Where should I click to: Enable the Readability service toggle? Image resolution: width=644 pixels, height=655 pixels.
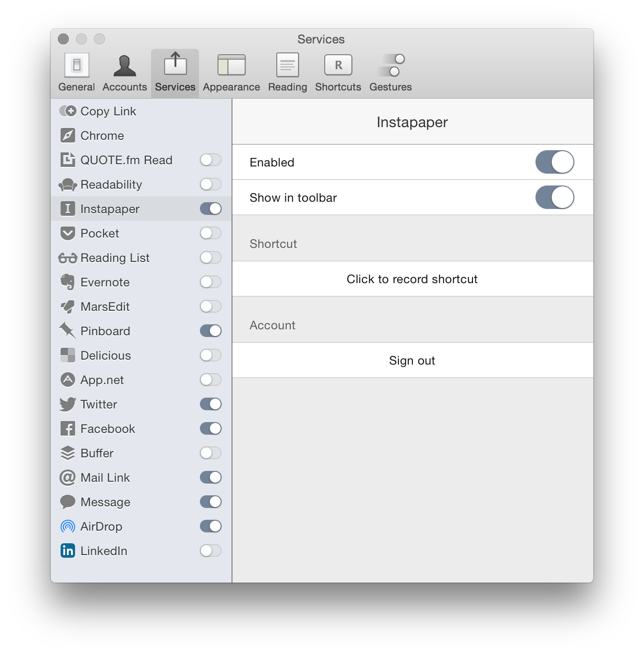coord(211,184)
